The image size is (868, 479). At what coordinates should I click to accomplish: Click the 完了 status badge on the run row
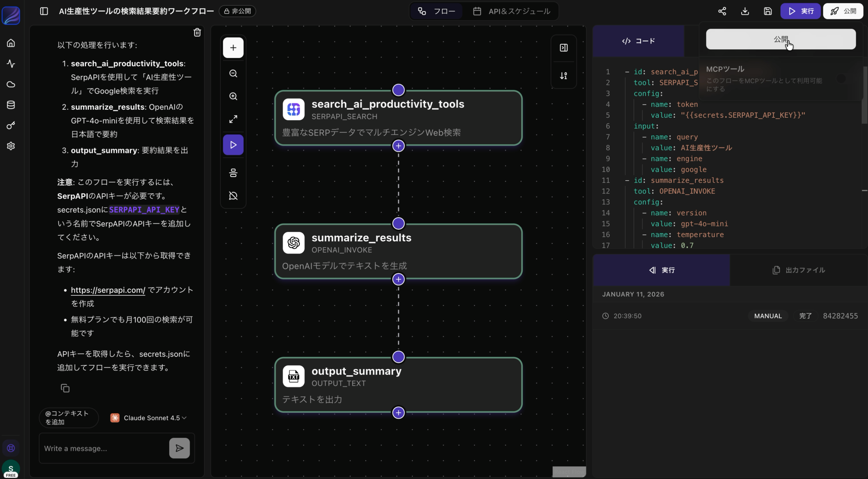(805, 316)
